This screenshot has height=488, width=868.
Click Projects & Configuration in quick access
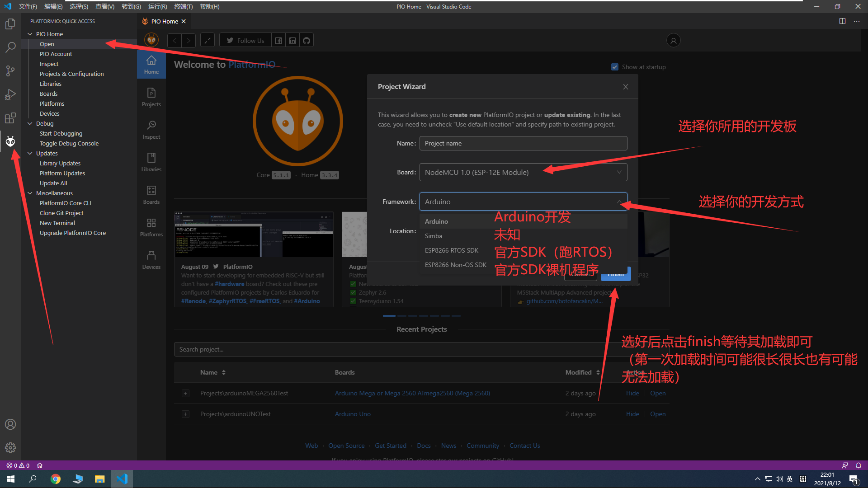(71, 74)
